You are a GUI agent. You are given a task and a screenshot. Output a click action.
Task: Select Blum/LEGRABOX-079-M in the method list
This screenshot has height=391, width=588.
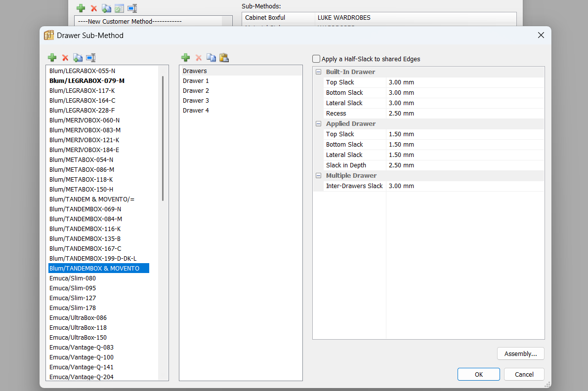(x=87, y=80)
